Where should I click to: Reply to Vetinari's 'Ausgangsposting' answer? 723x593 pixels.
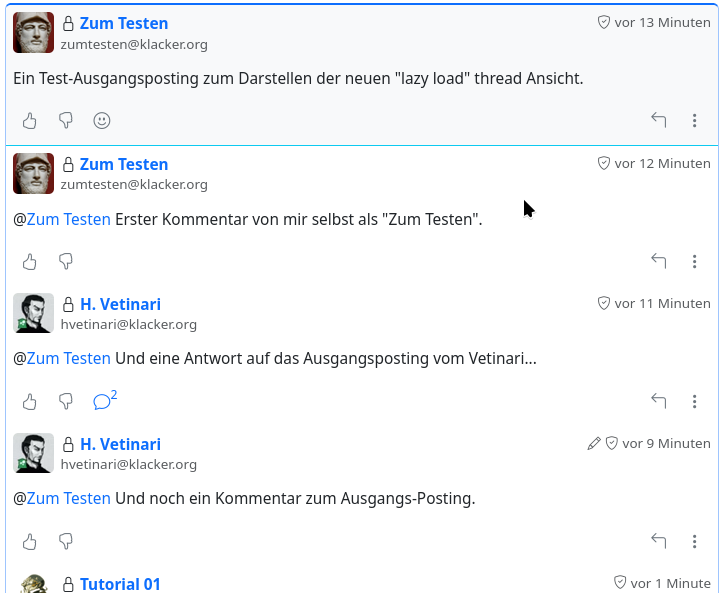click(x=658, y=402)
